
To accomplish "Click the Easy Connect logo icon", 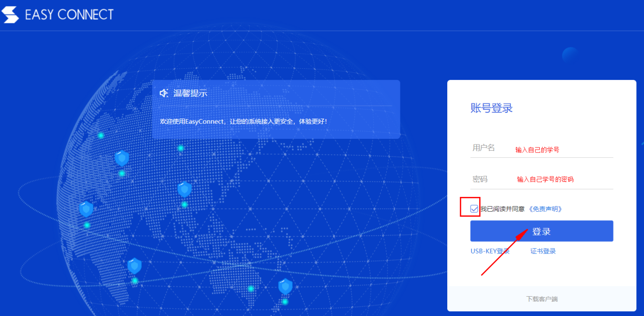I will pos(11,15).
